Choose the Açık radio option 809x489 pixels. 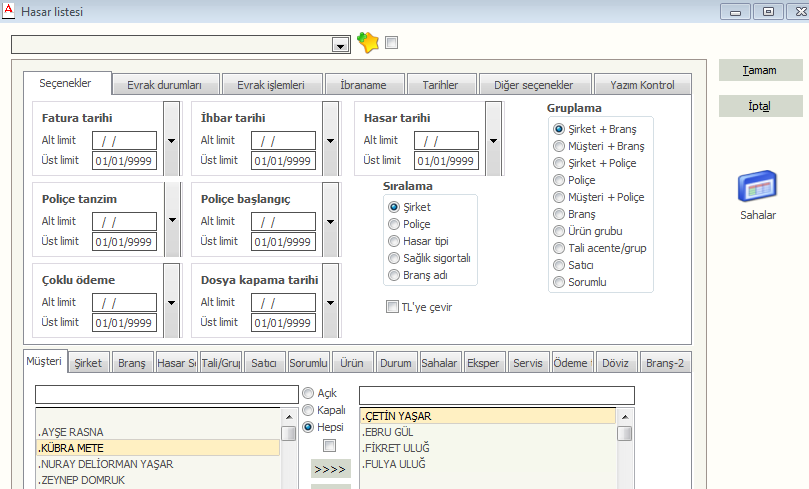(x=309, y=393)
